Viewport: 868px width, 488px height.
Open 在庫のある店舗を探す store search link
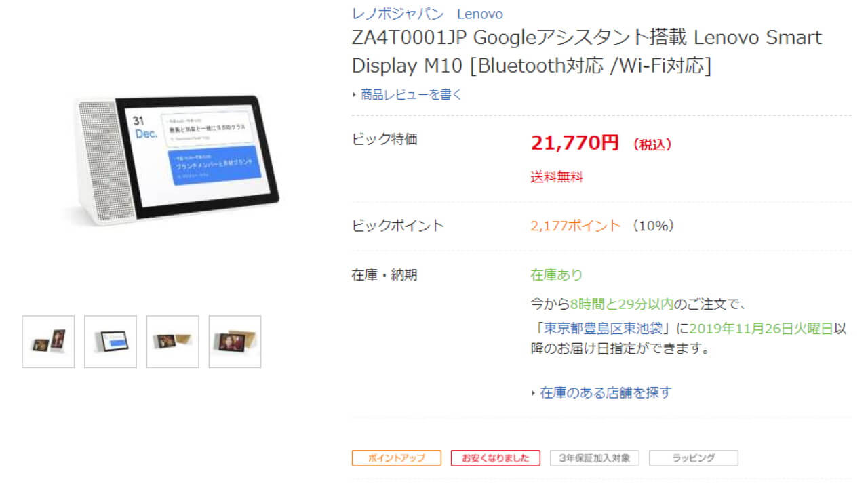(606, 392)
